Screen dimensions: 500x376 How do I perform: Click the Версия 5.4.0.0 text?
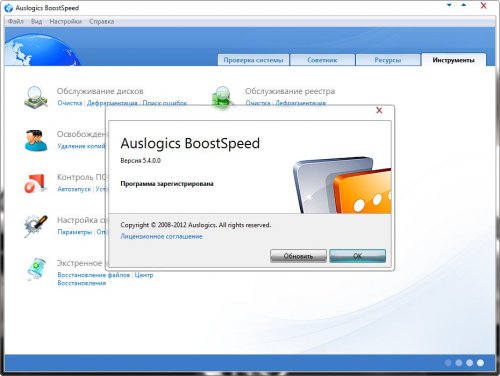pos(140,161)
